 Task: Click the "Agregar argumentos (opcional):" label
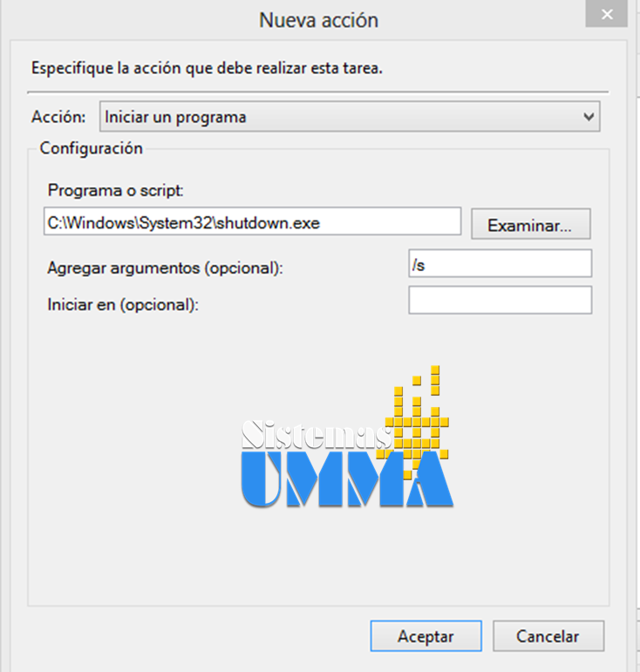[x=165, y=268]
